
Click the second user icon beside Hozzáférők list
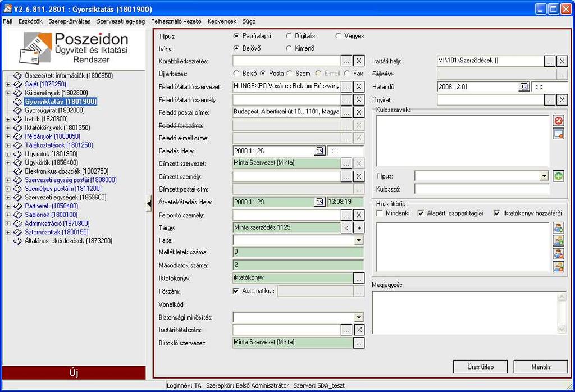(x=558, y=241)
